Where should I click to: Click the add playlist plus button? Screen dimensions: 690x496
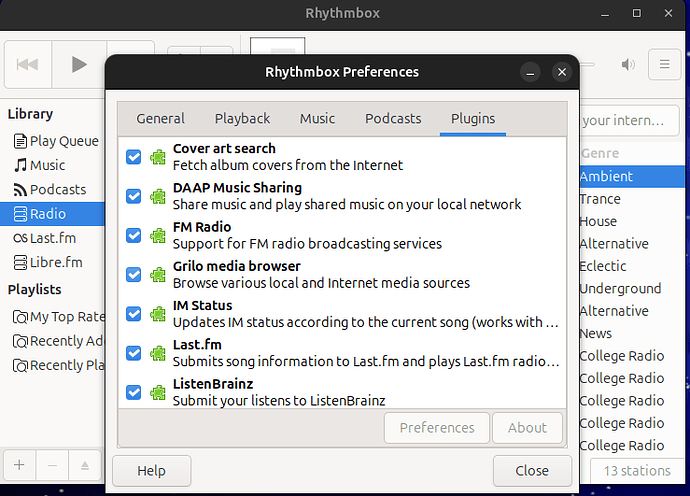(19, 465)
